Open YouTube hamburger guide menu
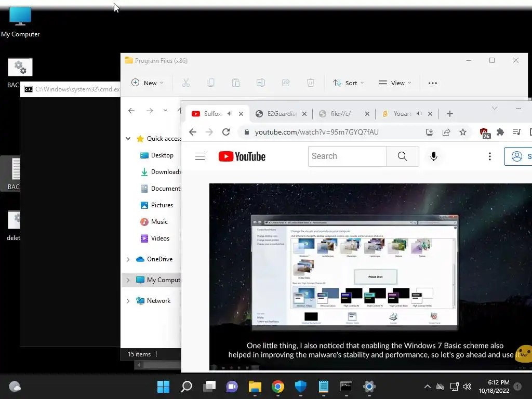Image resolution: width=532 pixels, height=399 pixels. pyautogui.click(x=200, y=156)
